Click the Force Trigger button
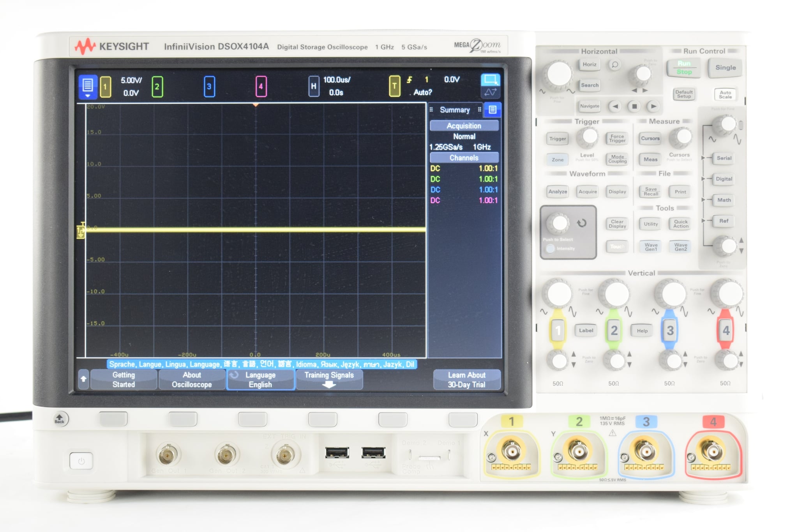This screenshot has width=798, height=532. [617, 138]
